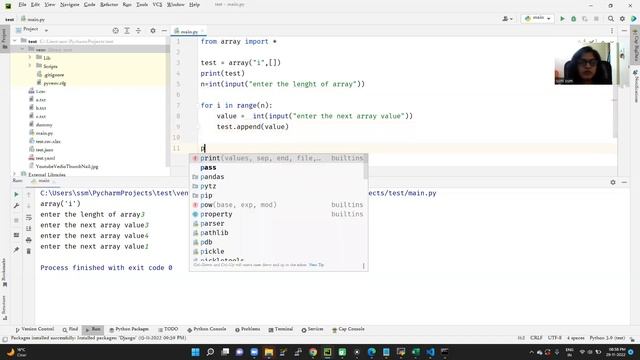The width and height of the screenshot is (640, 360).
Task: Toggle Structure side tool button
Action: coord(4,308)
